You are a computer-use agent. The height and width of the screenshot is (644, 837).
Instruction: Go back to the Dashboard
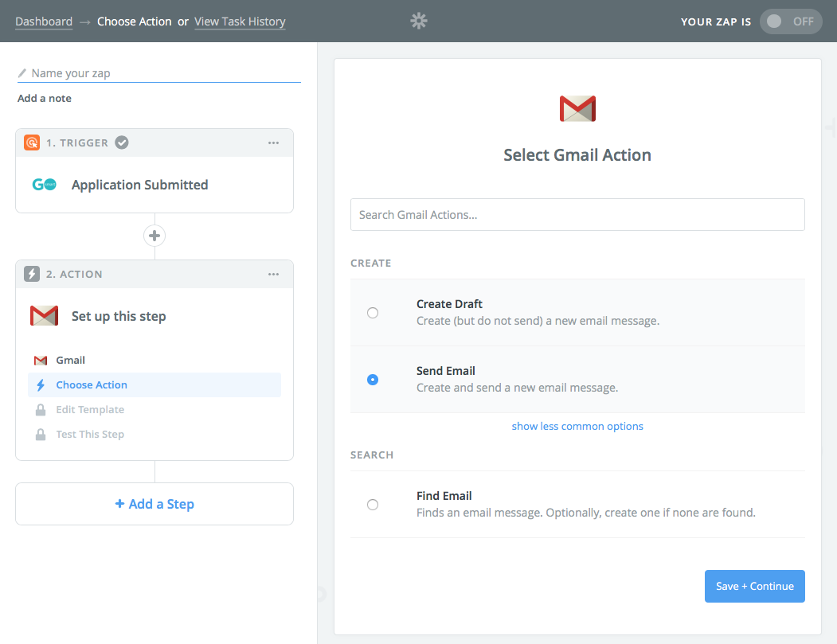pos(44,21)
